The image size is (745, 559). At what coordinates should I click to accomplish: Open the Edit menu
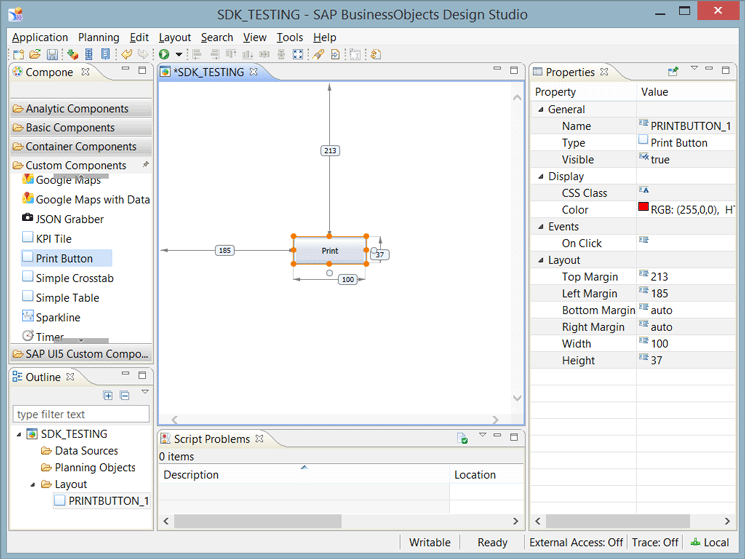(x=139, y=38)
